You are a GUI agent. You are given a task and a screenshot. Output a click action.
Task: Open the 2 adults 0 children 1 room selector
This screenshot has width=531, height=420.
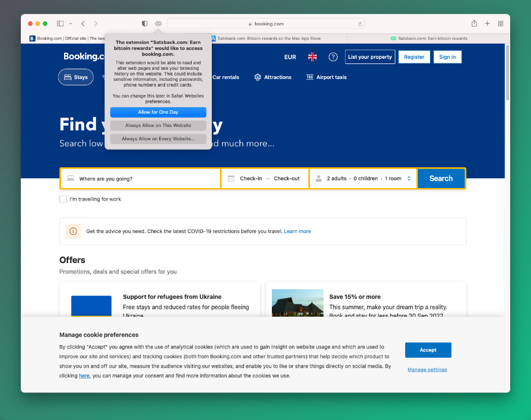pyautogui.click(x=363, y=178)
